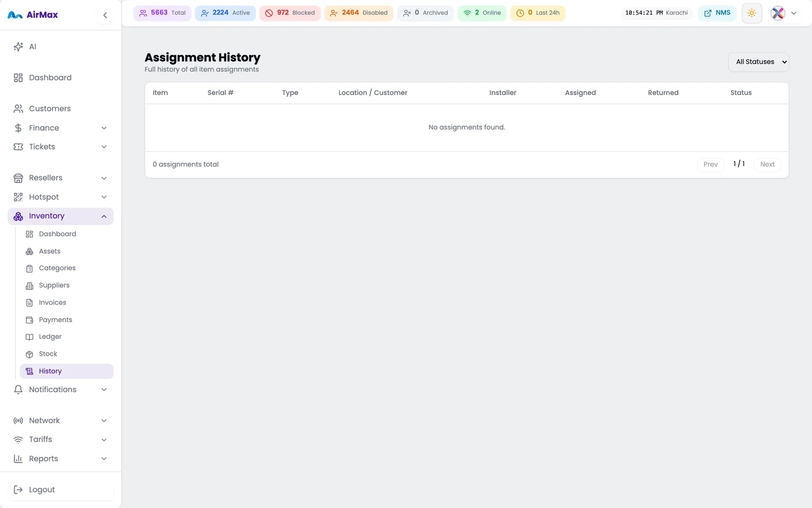Click the Tickets ticket icon
Screen dimensions: 812x508
pos(18,147)
